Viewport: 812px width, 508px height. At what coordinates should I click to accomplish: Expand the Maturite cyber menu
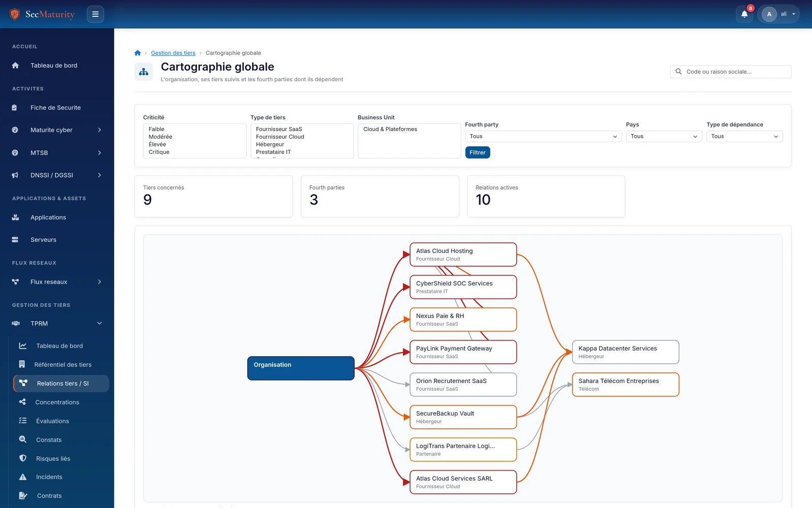(x=57, y=130)
